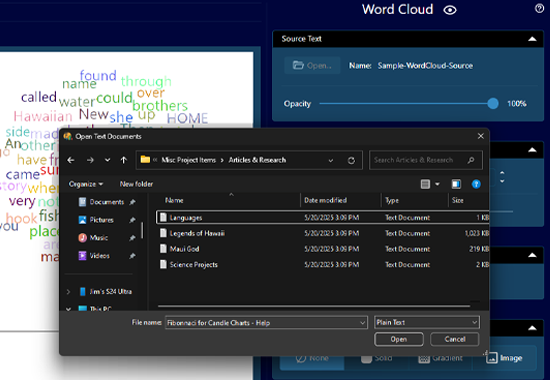Open the Plain Text file type dropdown

pyautogui.click(x=427, y=322)
